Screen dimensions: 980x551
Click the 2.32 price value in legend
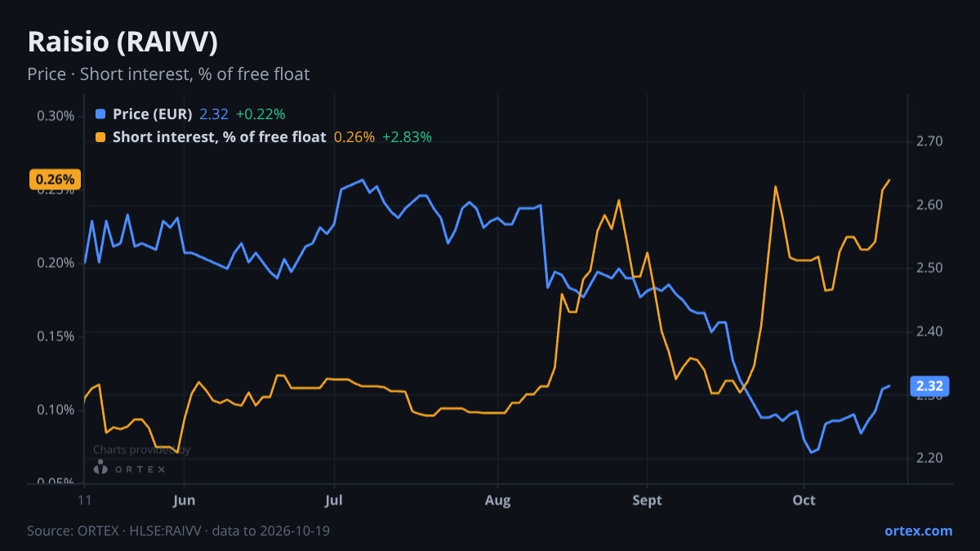pos(214,114)
